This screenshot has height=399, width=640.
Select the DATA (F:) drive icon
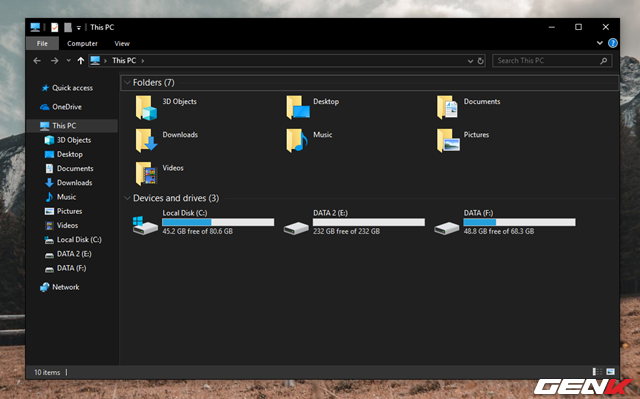coord(447,228)
